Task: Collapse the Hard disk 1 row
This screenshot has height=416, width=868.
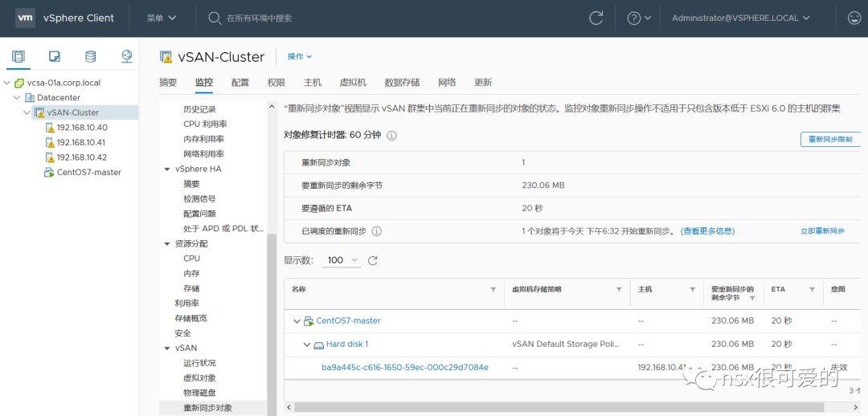Action: [x=307, y=345]
